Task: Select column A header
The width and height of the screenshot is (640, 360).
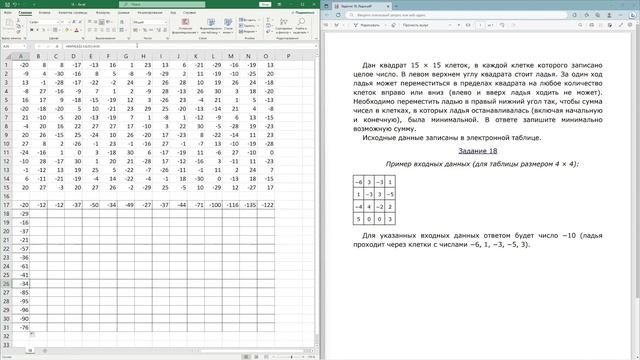Action: [20, 56]
